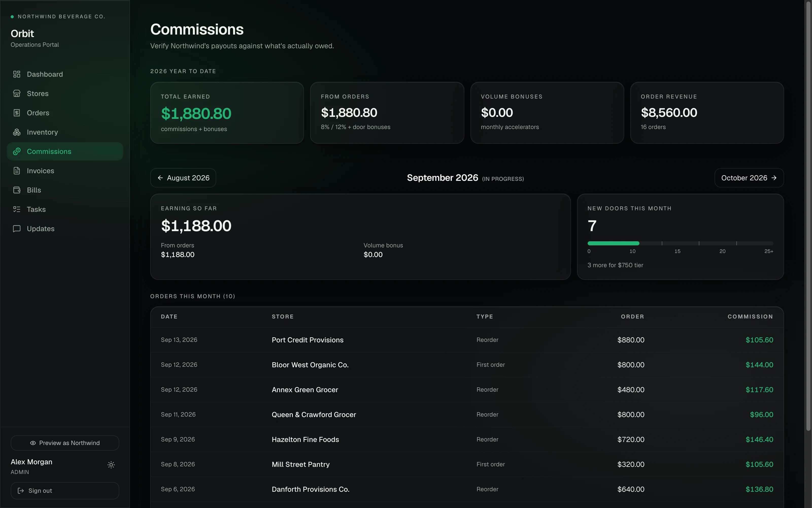Click the $144.00 commission value
The height and width of the screenshot is (508, 812).
coord(759,365)
